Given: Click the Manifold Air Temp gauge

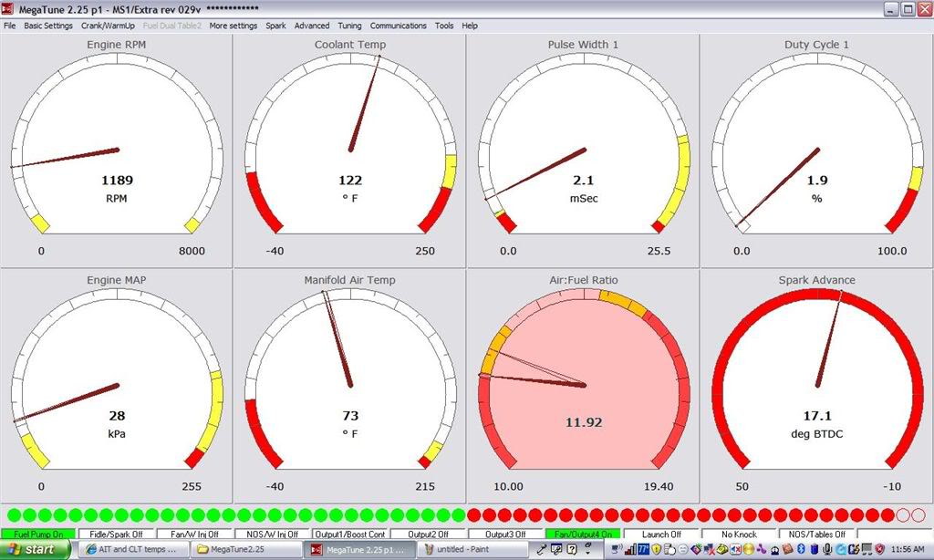Looking at the screenshot, I should (x=349, y=386).
